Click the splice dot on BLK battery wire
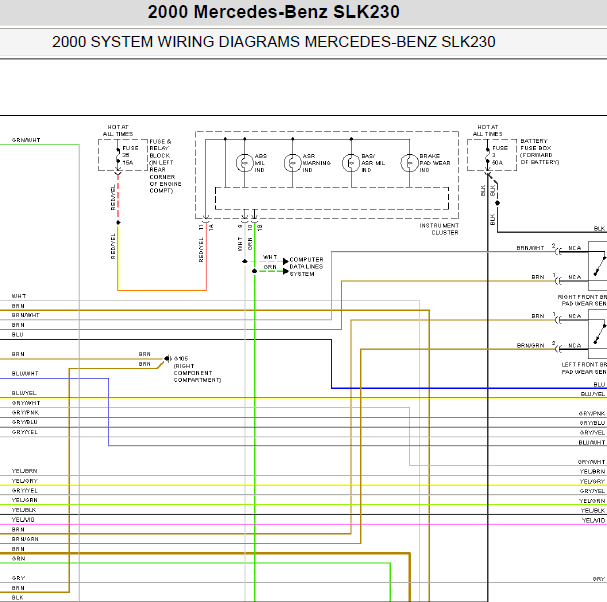 (497, 203)
